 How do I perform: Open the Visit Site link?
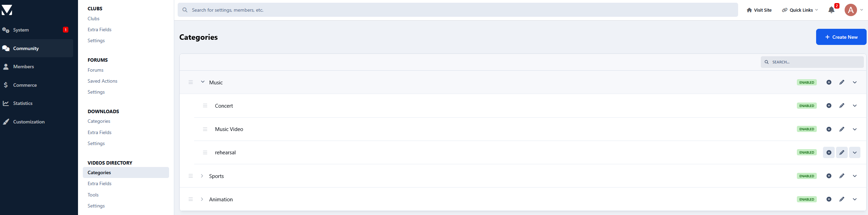point(759,10)
